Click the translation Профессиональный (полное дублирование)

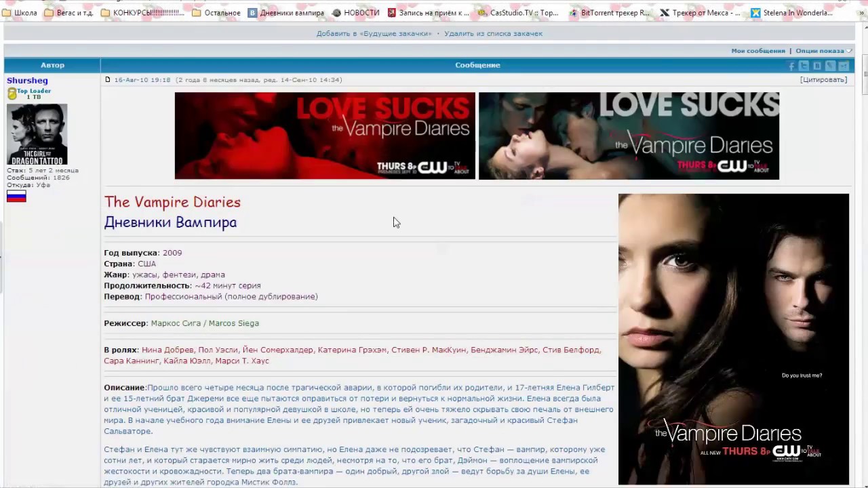coord(231,296)
